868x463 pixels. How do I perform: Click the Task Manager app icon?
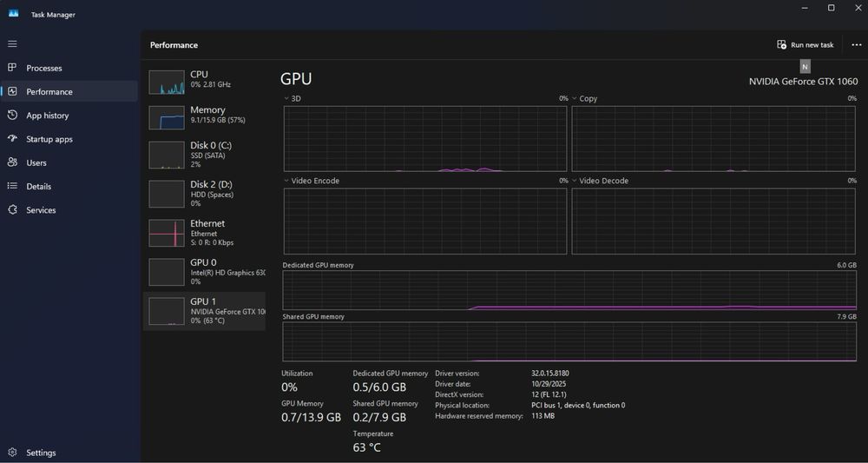pos(13,13)
